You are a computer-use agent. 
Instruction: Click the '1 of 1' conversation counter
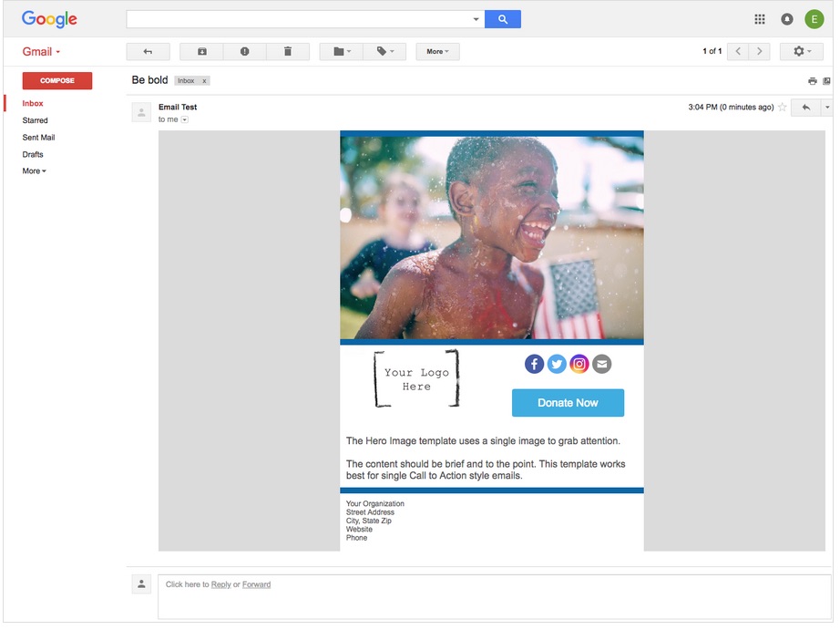(712, 51)
